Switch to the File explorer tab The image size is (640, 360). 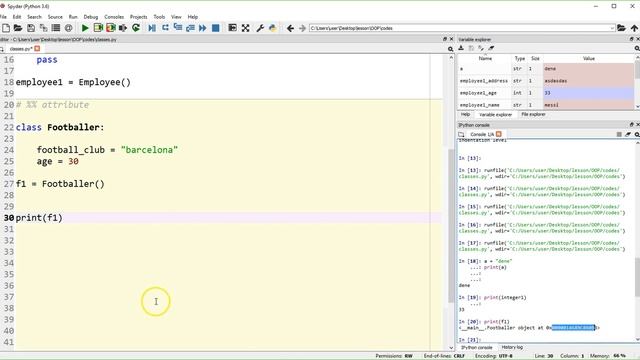[x=533, y=115]
